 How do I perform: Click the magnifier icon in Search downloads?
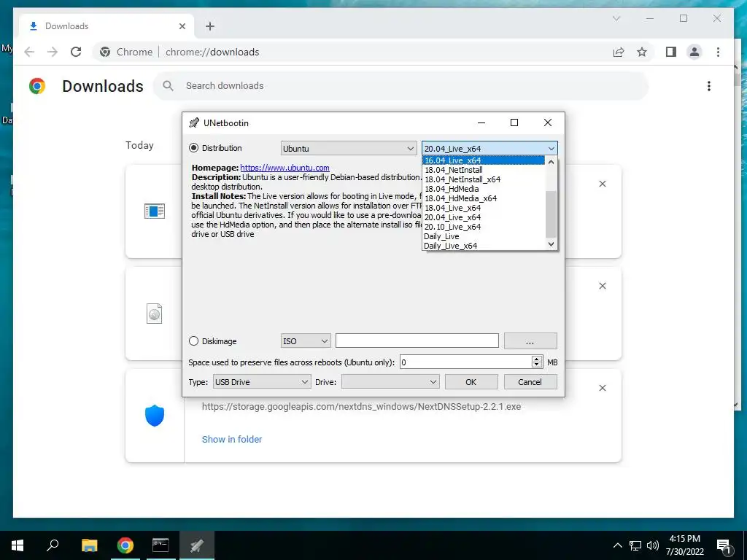(x=168, y=86)
